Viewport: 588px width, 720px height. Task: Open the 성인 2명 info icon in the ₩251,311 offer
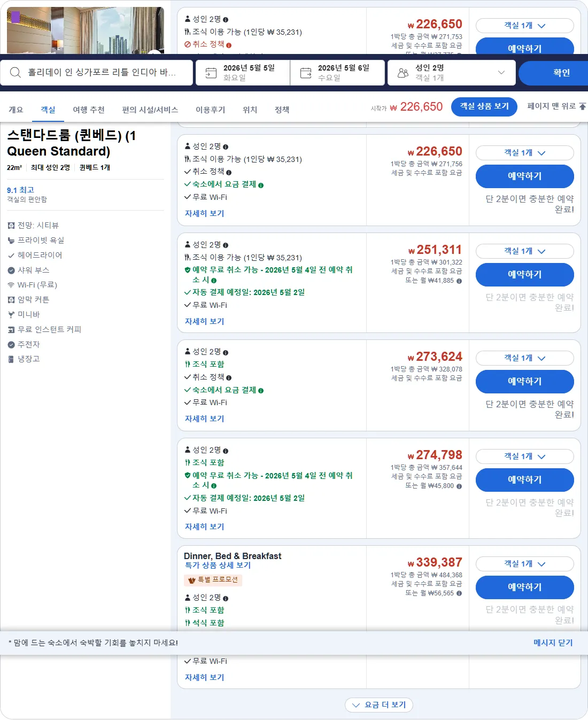point(226,245)
